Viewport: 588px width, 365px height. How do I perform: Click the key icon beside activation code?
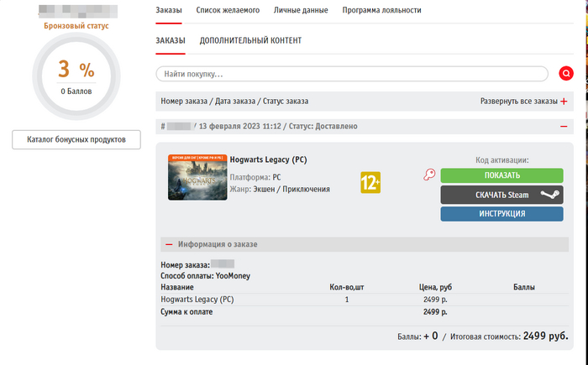click(x=429, y=175)
